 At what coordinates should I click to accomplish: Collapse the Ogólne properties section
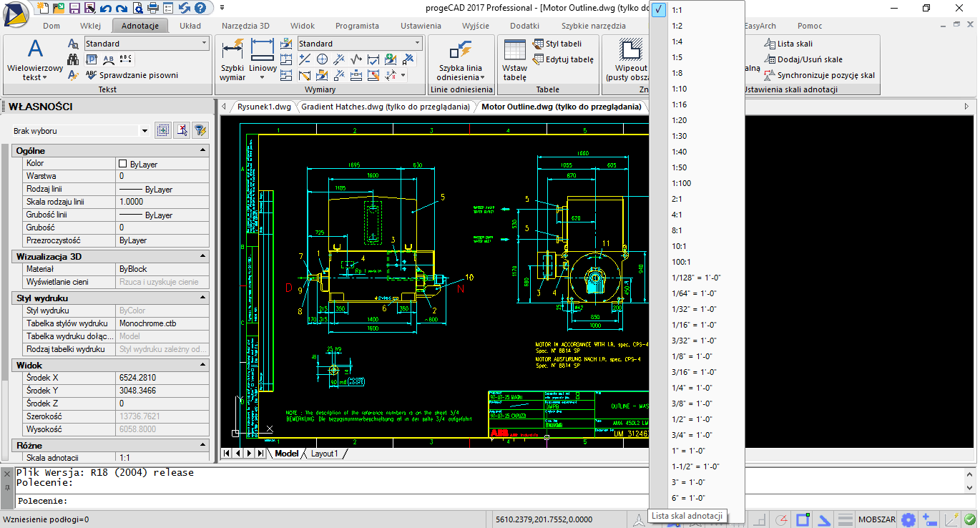pos(203,150)
